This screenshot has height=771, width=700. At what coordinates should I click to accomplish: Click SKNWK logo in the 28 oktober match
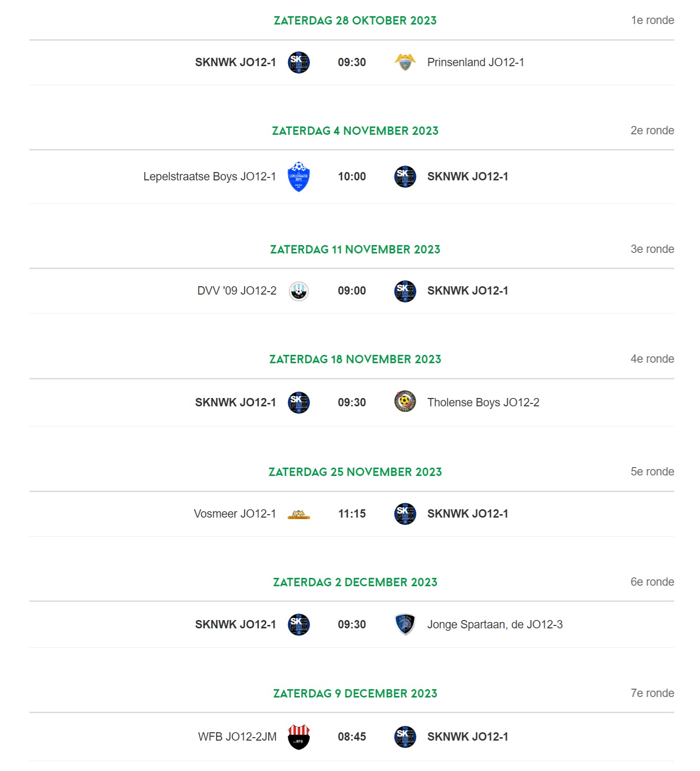click(x=299, y=62)
